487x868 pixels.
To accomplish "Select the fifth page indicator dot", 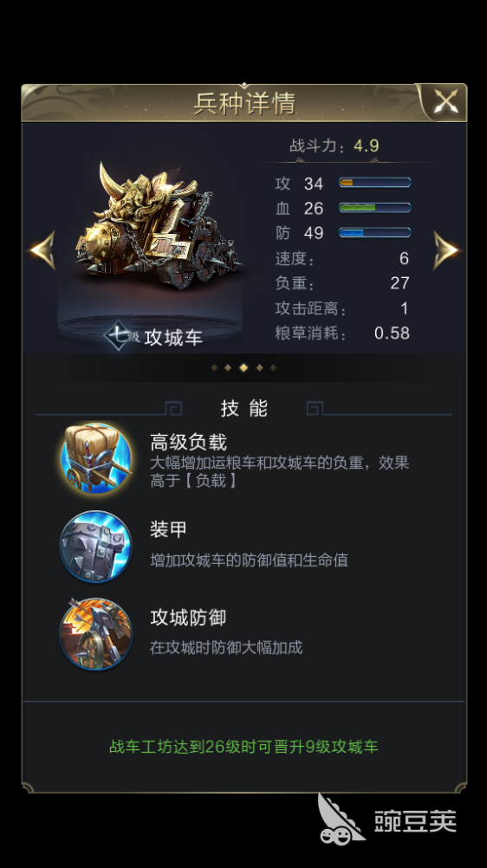I will coord(273,367).
